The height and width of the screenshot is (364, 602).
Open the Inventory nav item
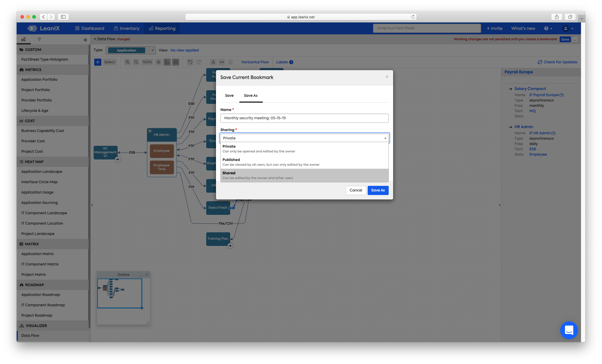pyautogui.click(x=127, y=28)
